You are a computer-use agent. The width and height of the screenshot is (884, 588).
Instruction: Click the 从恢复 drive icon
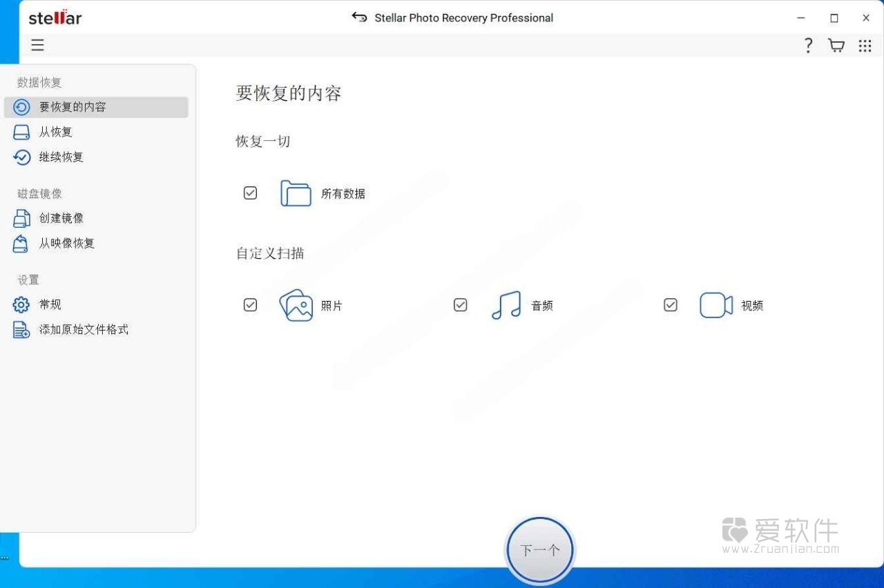[x=22, y=132]
